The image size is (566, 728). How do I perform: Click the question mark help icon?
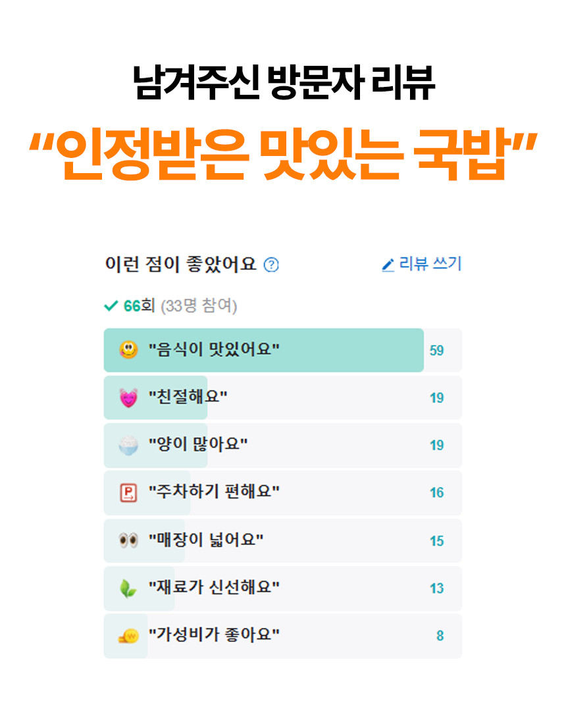point(271,265)
